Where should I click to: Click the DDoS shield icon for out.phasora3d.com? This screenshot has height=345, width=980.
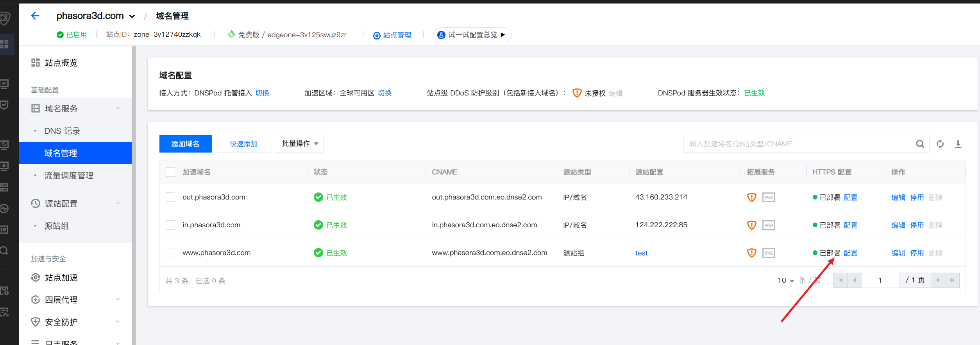[x=751, y=197]
